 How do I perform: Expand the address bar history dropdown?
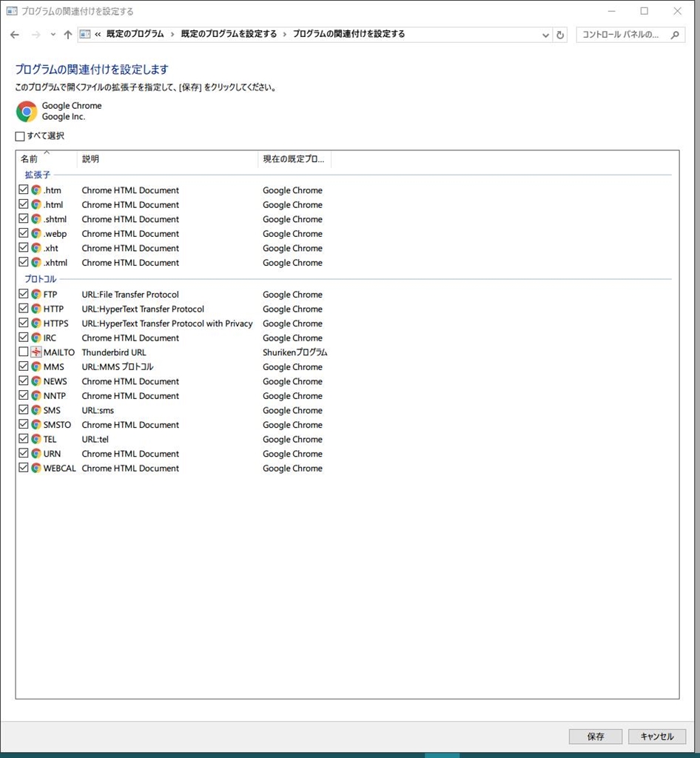pyautogui.click(x=545, y=35)
